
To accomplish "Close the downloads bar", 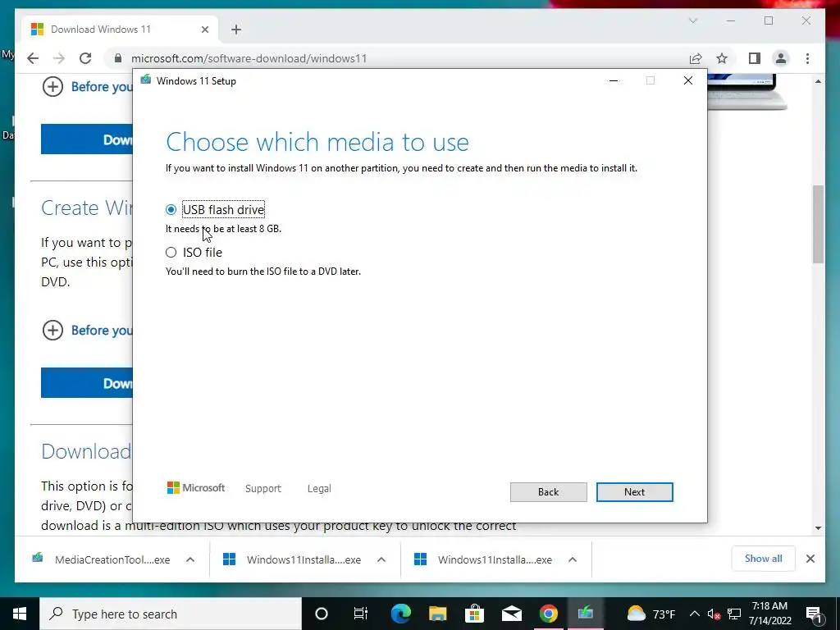I will coord(810,559).
